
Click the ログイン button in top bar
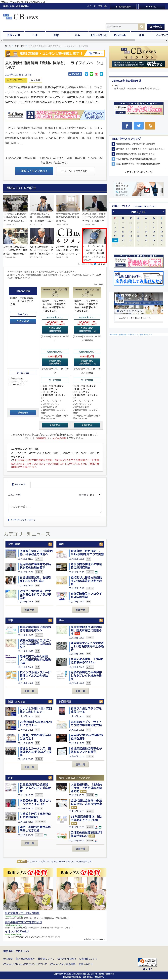pos(152,6)
